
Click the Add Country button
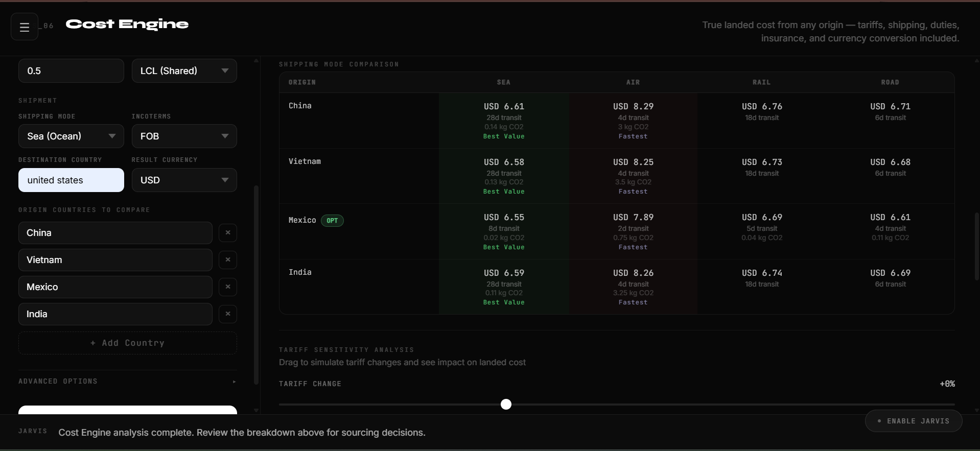pyautogui.click(x=128, y=343)
